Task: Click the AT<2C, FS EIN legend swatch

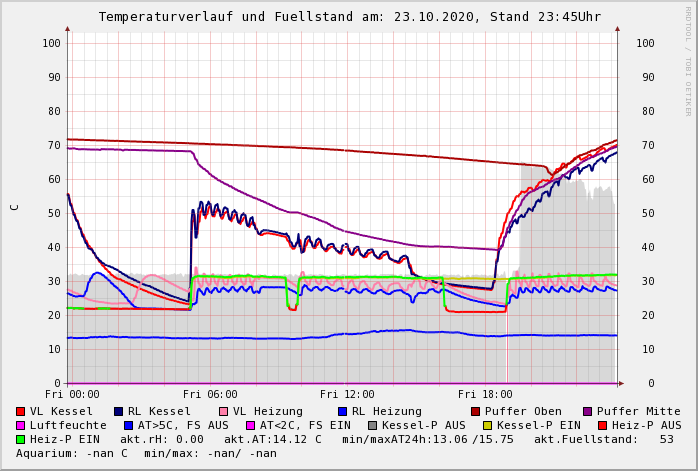Action: [x=251, y=425]
